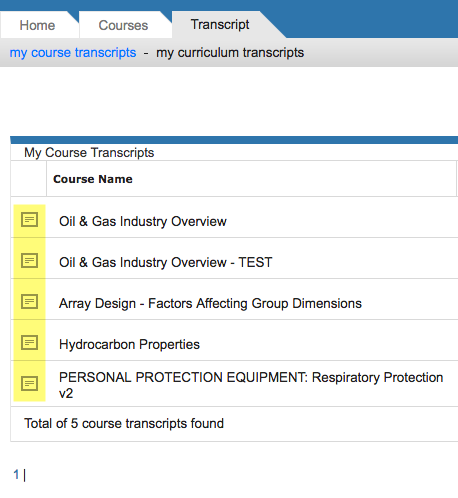Open my course transcripts link
Viewport: 458px width, 498px height.
tap(73, 53)
